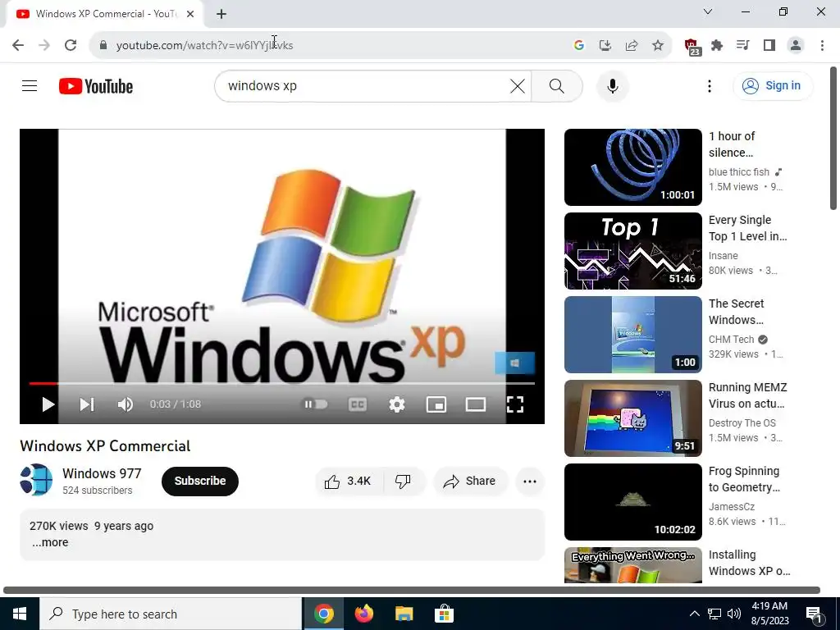Mute the video player volume

pos(126,404)
